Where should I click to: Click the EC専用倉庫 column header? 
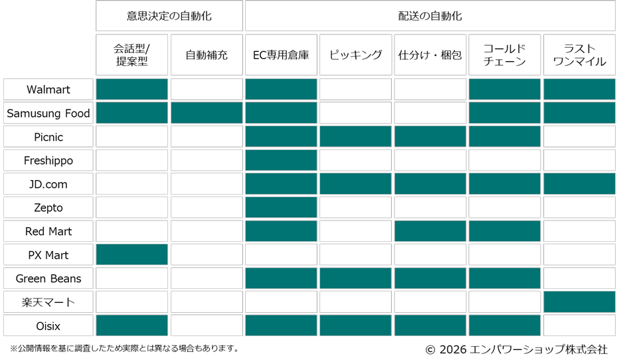click(x=281, y=54)
